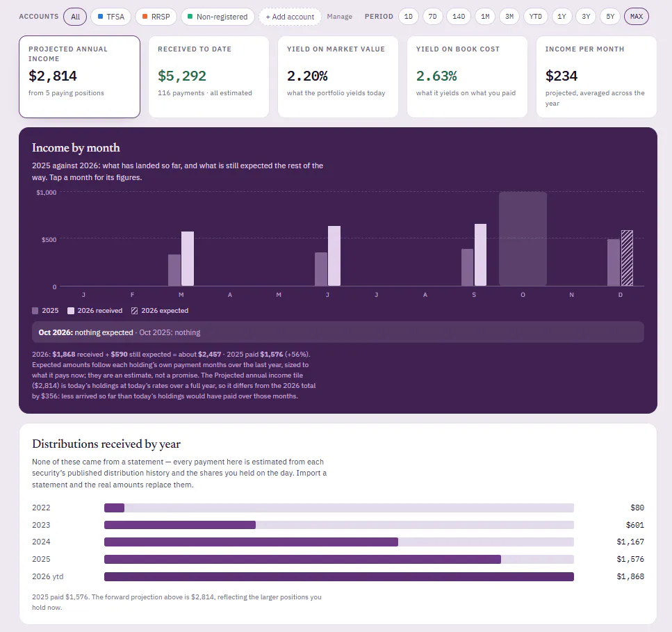Select the June 2025 bar
The height and width of the screenshot is (632, 672).
(321, 269)
